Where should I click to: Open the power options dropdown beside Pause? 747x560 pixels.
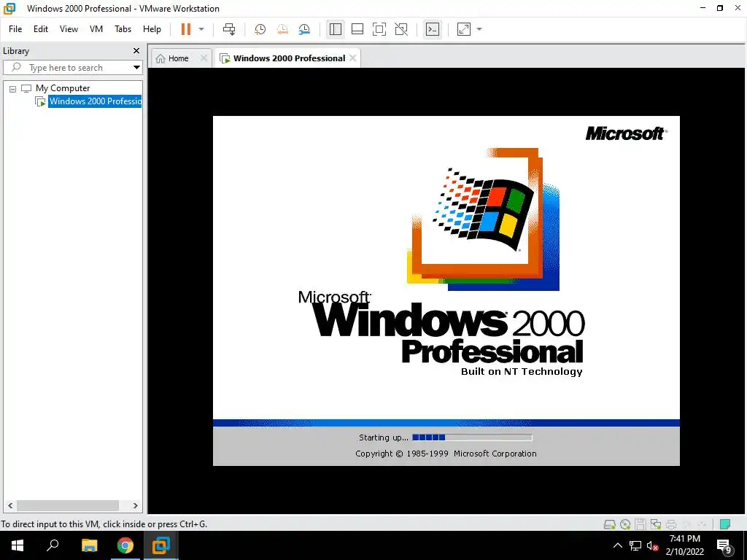coord(201,29)
